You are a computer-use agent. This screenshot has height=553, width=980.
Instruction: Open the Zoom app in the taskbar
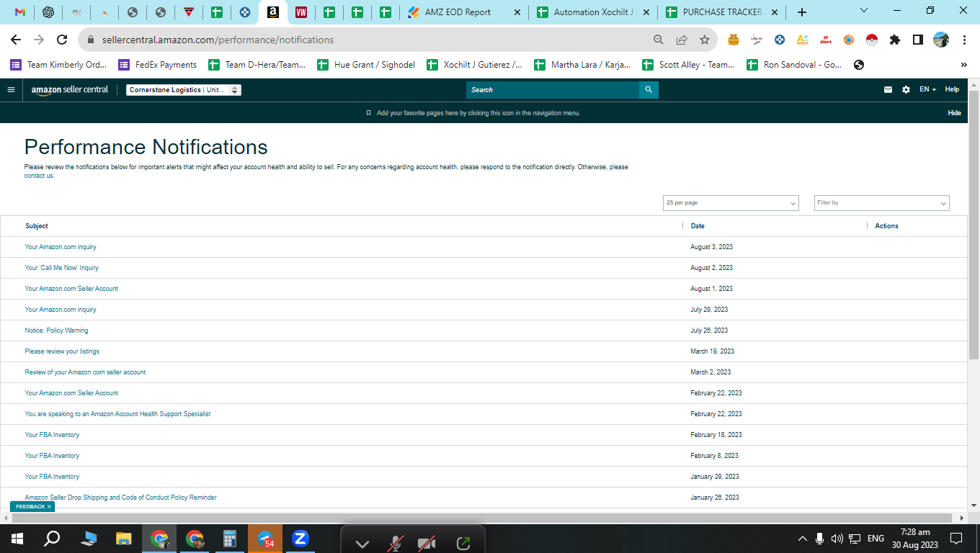point(300,539)
